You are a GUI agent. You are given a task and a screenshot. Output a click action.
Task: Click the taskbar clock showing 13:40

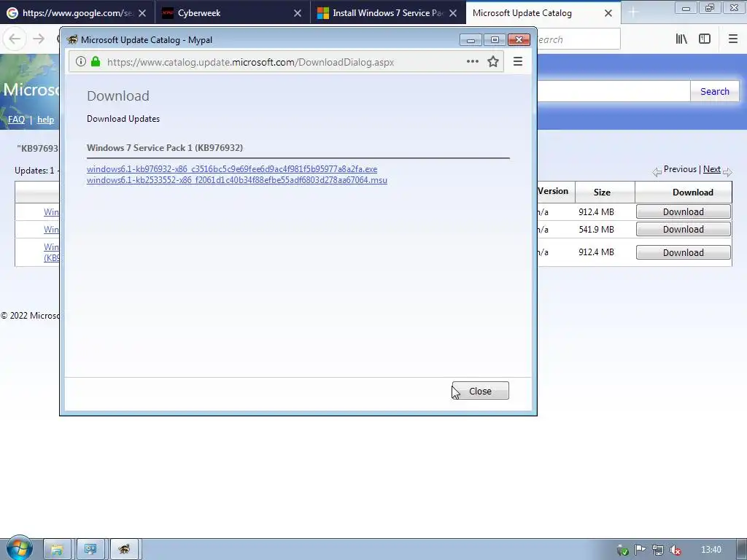(711, 550)
